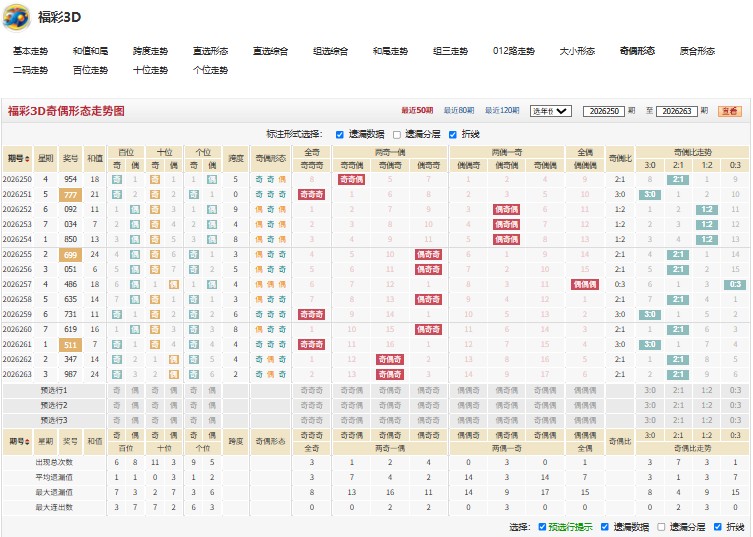
Task: Open the 选年份 year dropdown
Action: 550,111
